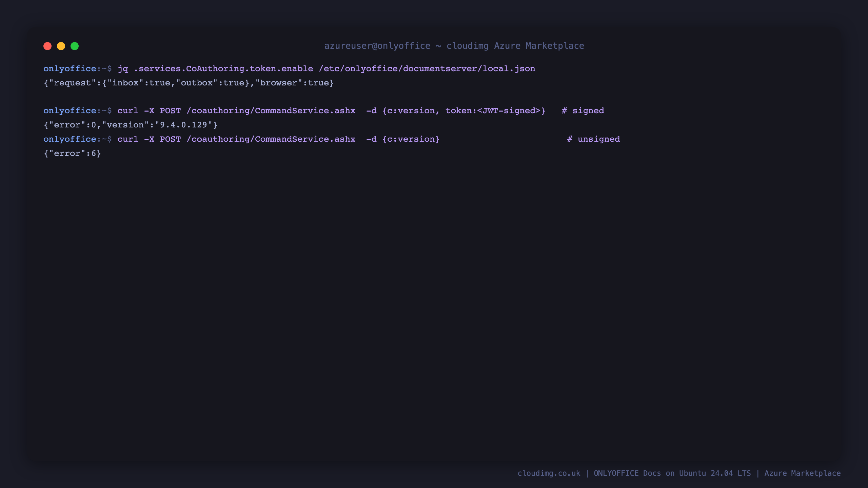Click the third onlyoffice:~$ prompt before unsigned curl
Screen dimensions: 868x488
click(77, 139)
